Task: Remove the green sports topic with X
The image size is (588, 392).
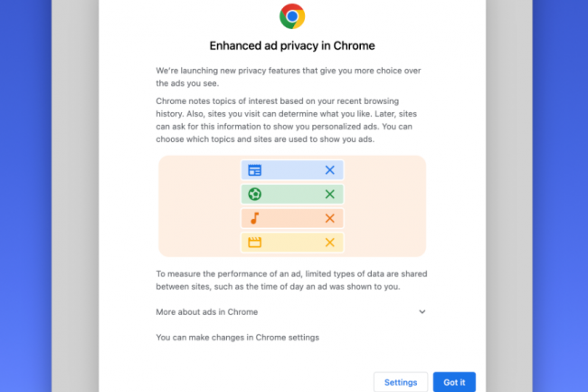Action: point(329,194)
